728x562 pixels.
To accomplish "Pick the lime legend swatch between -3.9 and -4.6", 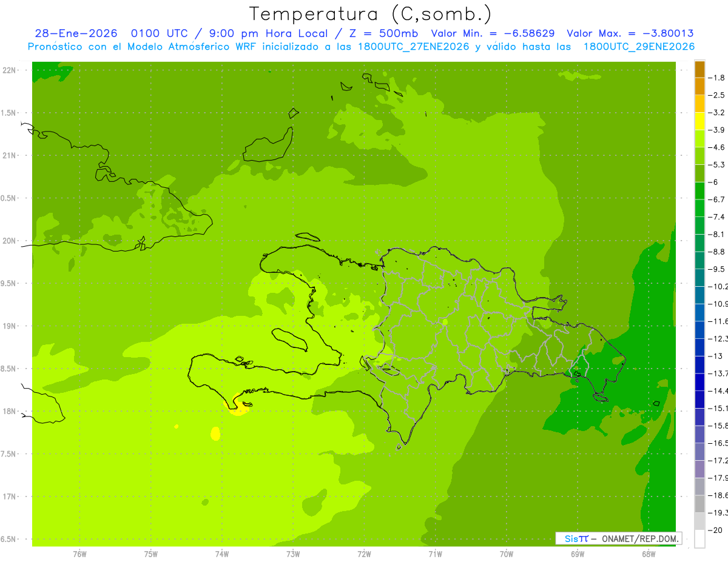I will (x=699, y=139).
